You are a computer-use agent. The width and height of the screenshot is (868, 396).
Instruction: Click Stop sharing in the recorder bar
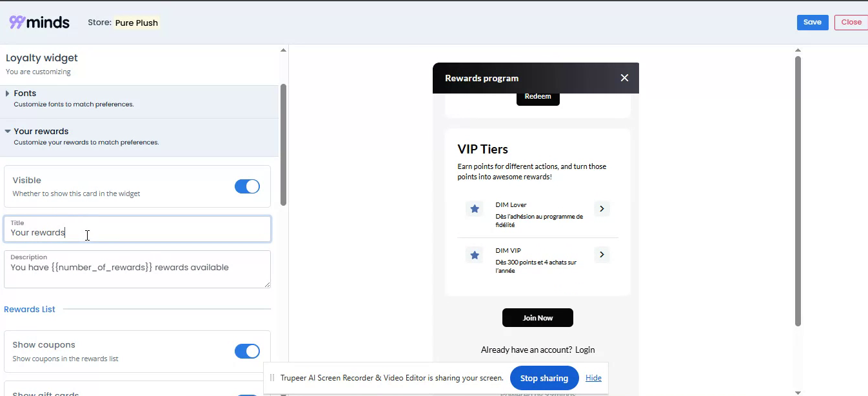click(544, 378)
